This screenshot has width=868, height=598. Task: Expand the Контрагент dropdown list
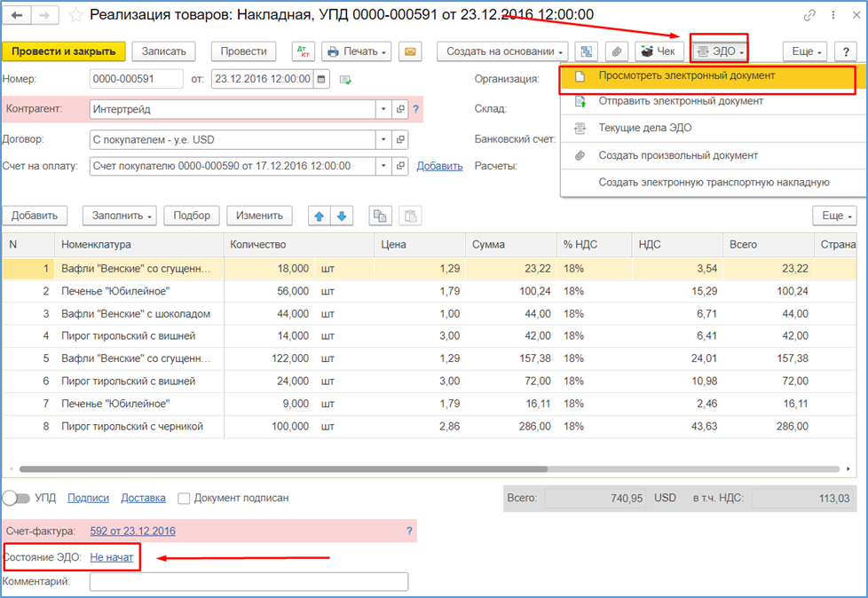coord(383,109)
